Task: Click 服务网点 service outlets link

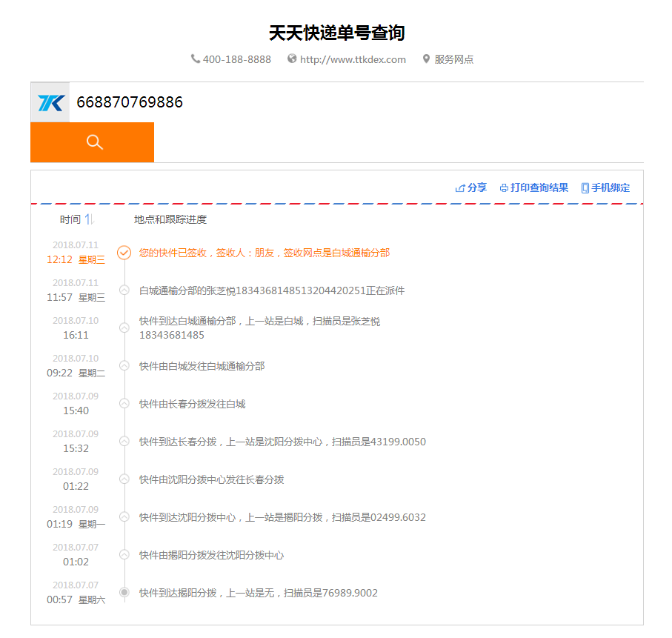Action: coord(454,59)
